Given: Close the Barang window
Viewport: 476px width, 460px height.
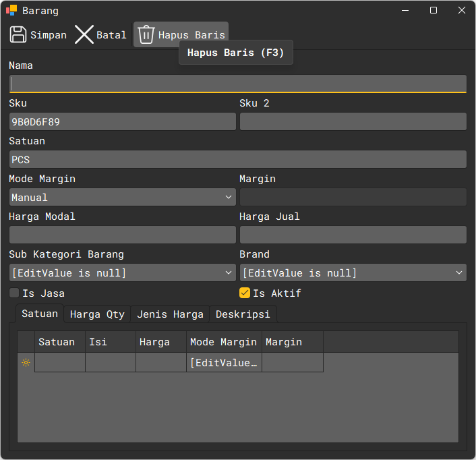Looking at the screenshot, I should [462, 11].
